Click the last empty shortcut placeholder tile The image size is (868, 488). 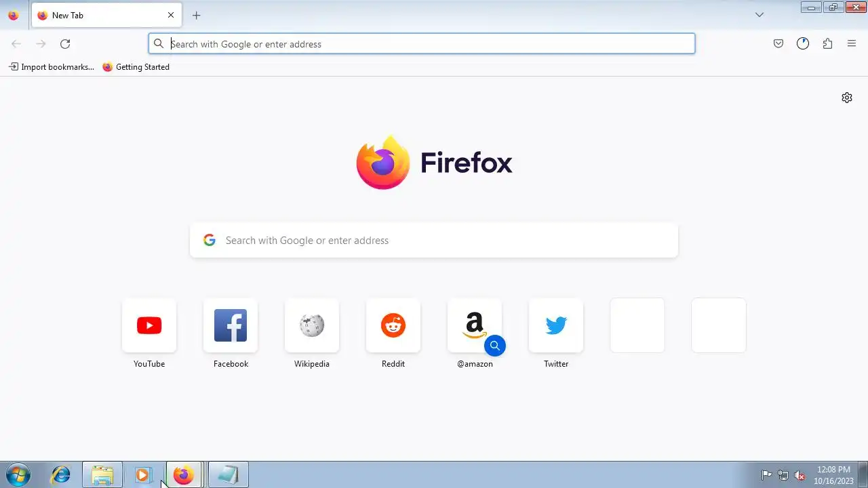(719, 325)
